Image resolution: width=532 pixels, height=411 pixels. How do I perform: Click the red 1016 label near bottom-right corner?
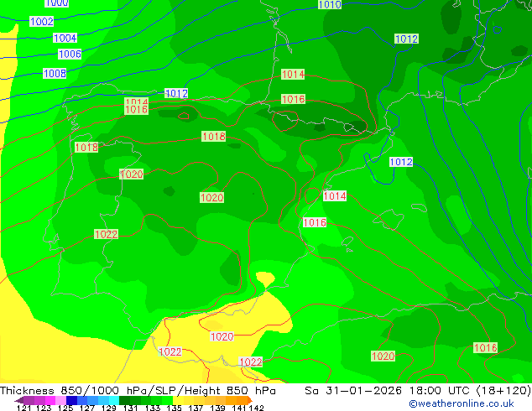tap(486, 347)
